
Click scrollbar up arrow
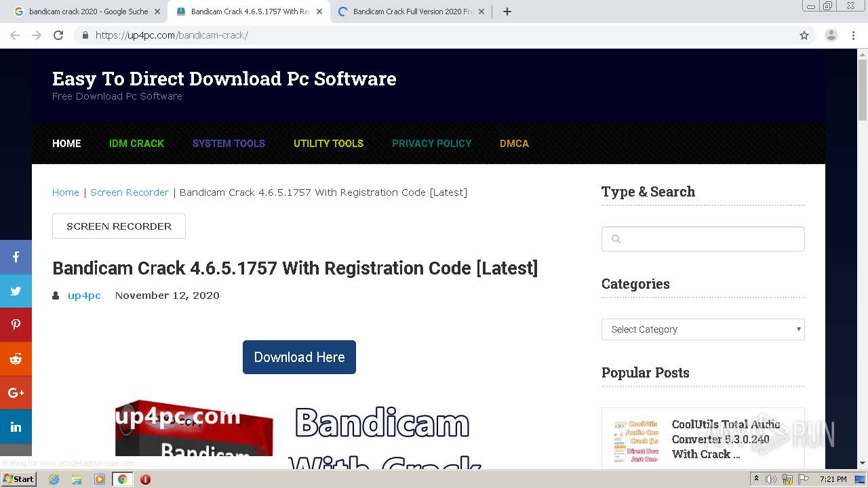[863, 54]
